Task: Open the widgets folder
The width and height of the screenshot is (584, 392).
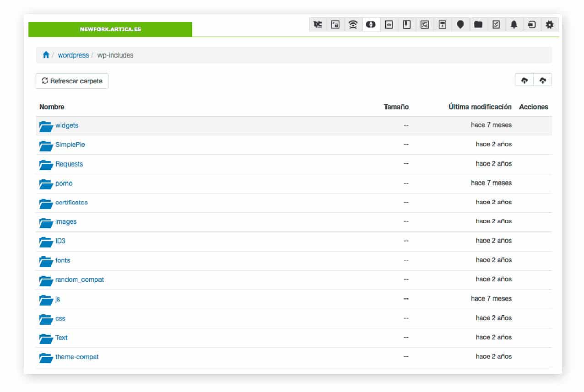Action: coord(67,125)
